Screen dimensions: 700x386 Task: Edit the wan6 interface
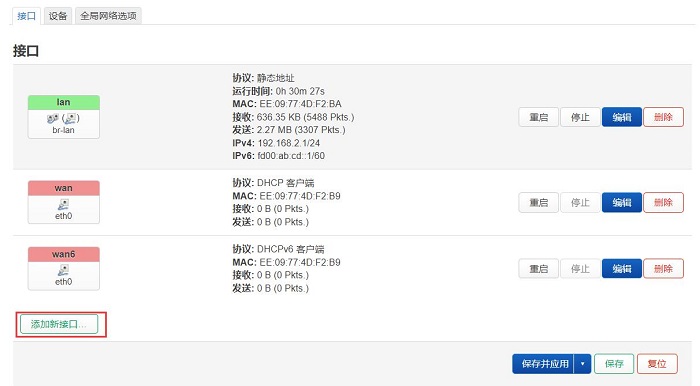[x=622, y=268]
